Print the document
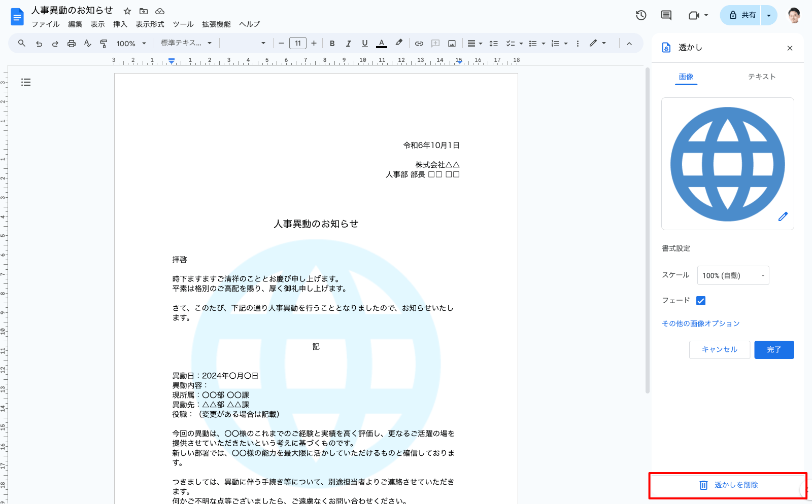 coord(71,44)
